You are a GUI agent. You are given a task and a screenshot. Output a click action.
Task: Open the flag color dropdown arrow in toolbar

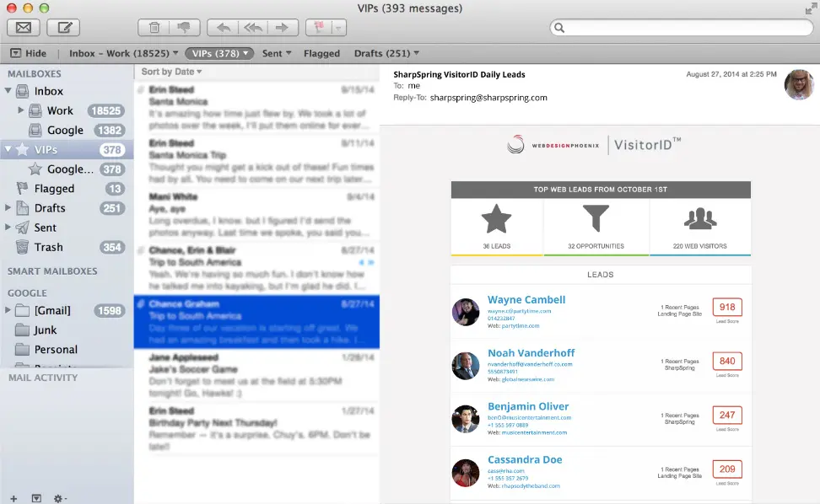(338, 28)
